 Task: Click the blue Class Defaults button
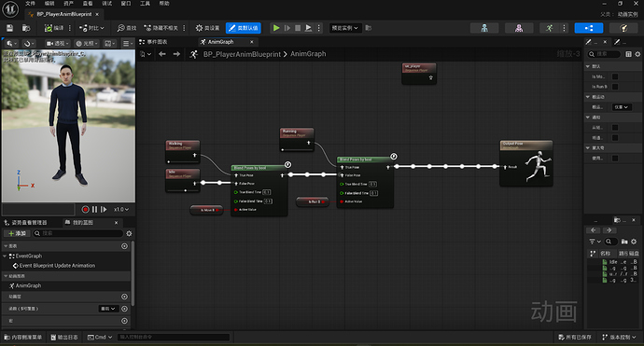(244, 28)
